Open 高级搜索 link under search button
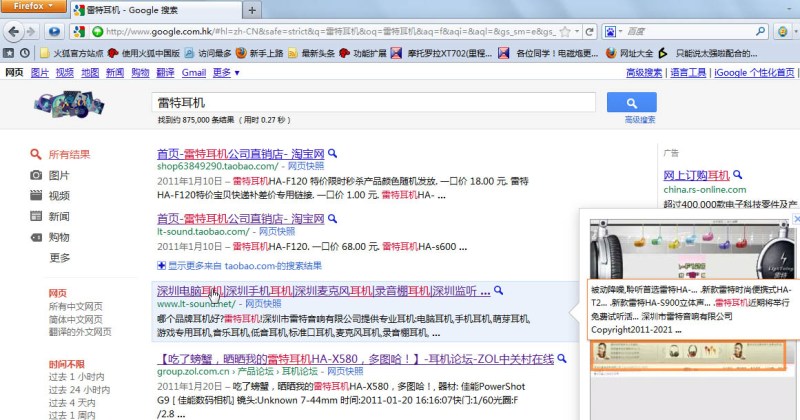 pyautogui.click(x=640, y=119)
